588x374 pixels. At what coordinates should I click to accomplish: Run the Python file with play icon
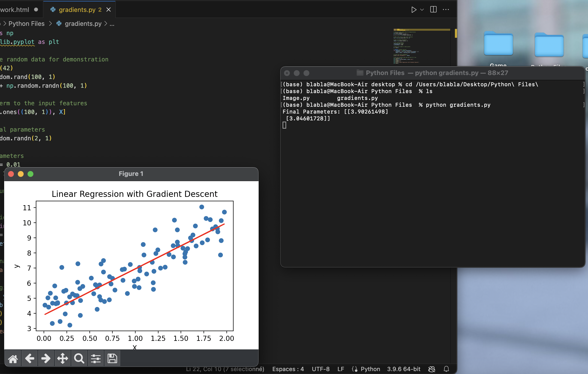[414, 10]
